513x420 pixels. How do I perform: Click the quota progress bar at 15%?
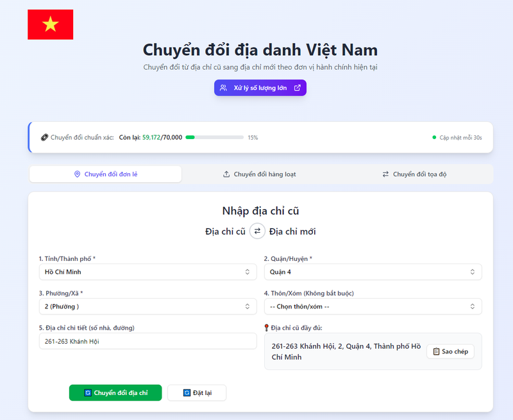click(215, 137)
